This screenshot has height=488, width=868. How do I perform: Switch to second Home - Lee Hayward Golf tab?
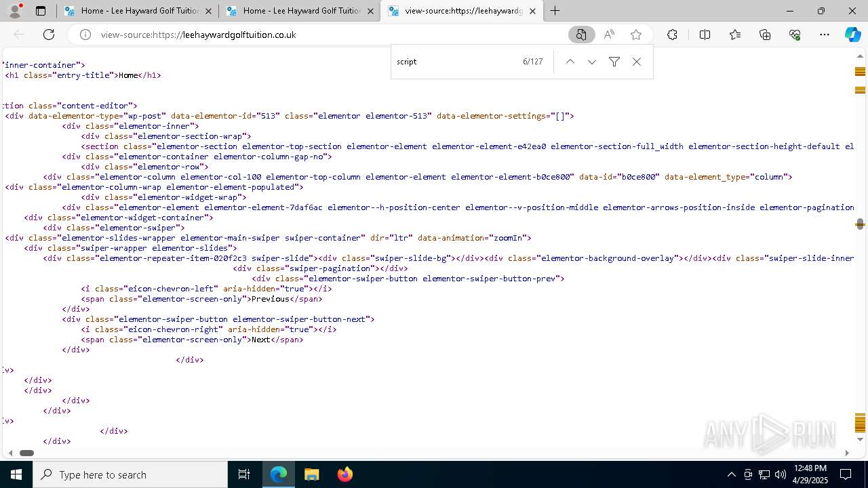pos(301,11)
